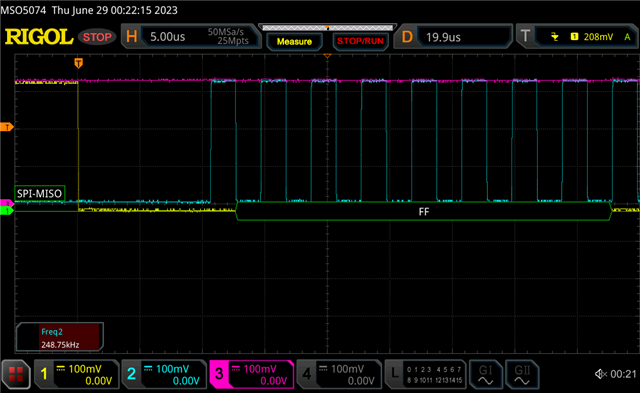
Task: Select the orange trigger position T marker
Action: coord(78,63)
